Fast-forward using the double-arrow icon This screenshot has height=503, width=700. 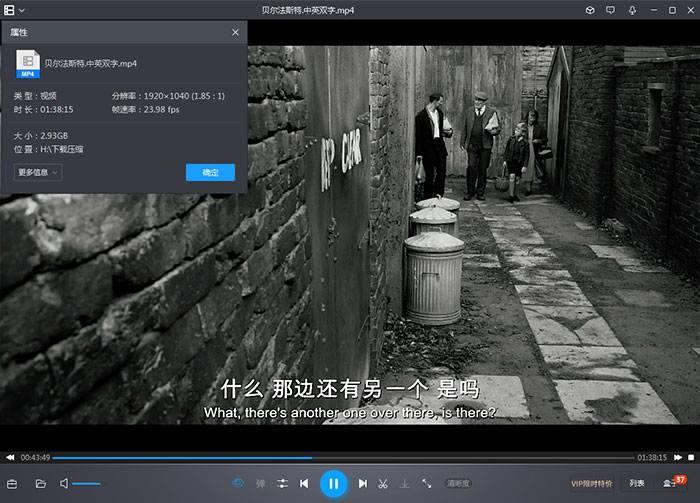678,457
